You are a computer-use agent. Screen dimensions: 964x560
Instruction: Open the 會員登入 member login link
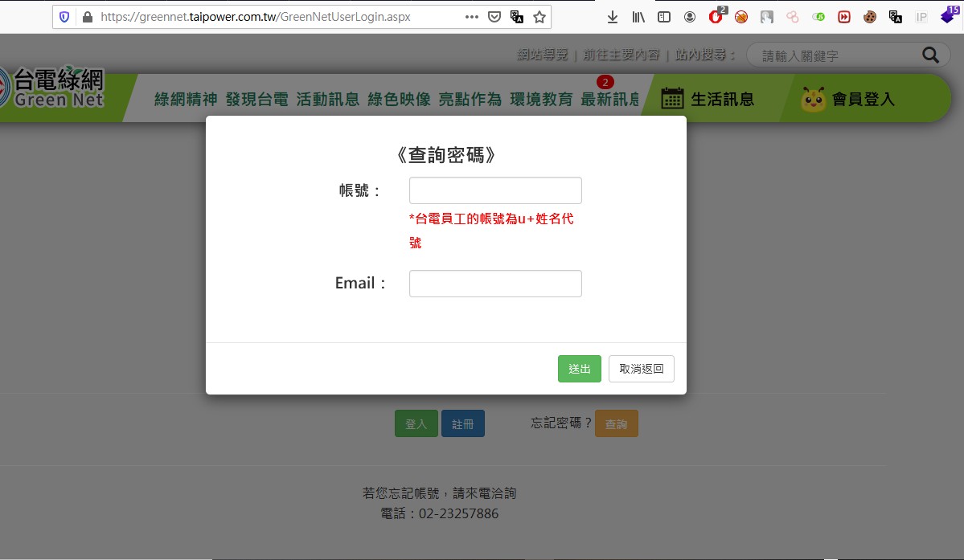[x=863, y=99]
